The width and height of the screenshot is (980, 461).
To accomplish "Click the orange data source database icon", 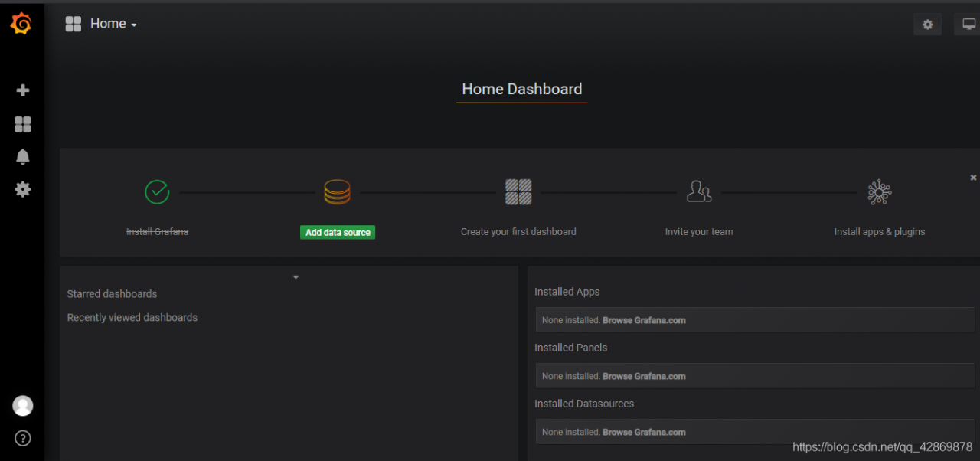I will click(x=338, y=191).
